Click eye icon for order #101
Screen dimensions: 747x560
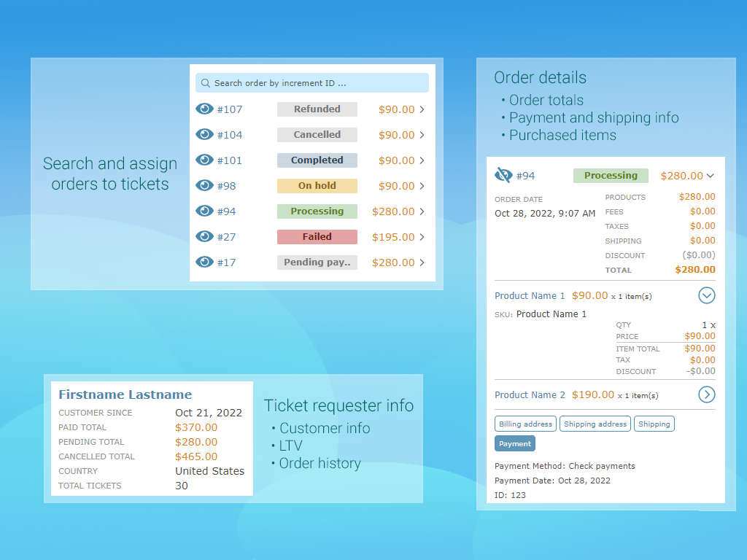(x=204, y=160)
